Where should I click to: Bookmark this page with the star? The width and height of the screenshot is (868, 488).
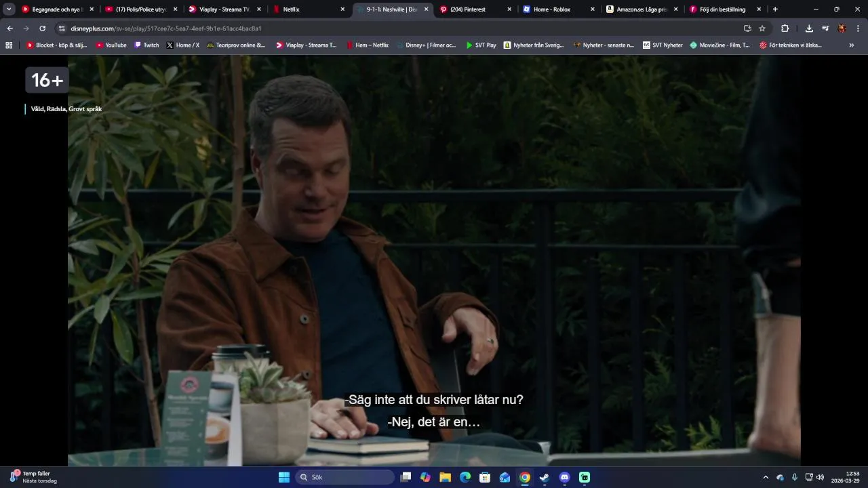[x=762, y=28]
